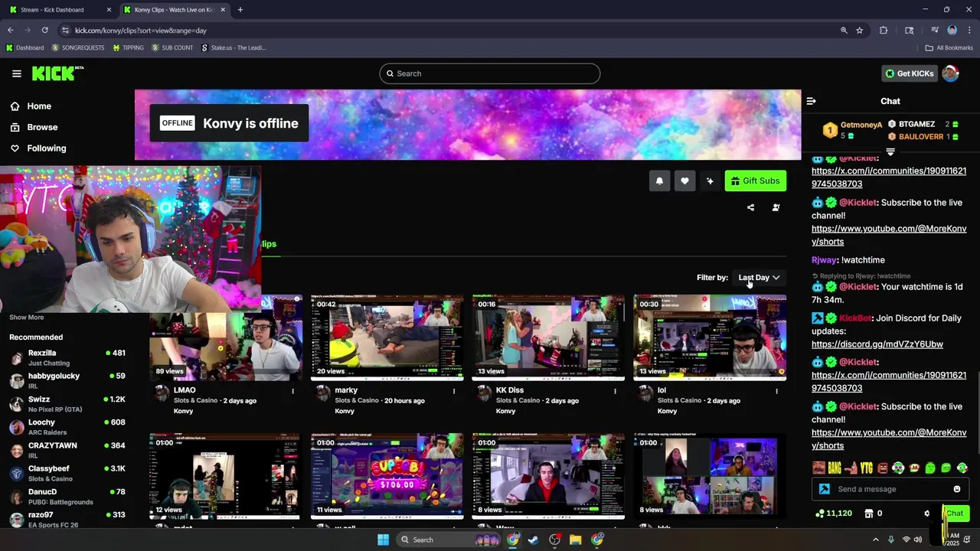This screenshot has height=551, width=980.
Task: Open browser extensions puzzle icon
Action: pyautogui.click(x=884, y=30)
